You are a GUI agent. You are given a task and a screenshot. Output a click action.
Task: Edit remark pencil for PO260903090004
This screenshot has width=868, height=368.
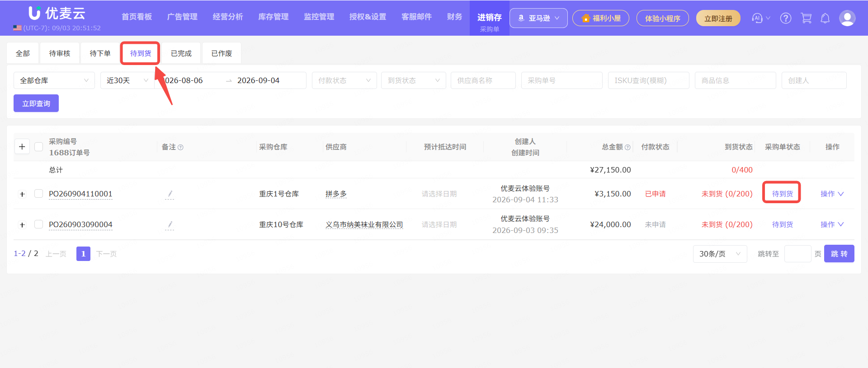pos(170,225)
